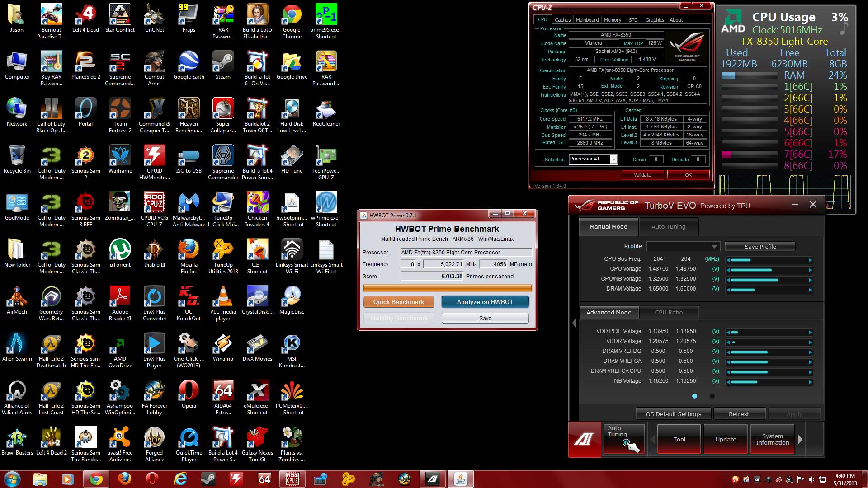Image resolution: width=868 pixels, height=488 pixels.
Task: Click Refresh in TurboV EVO
Action: point(739,414)
